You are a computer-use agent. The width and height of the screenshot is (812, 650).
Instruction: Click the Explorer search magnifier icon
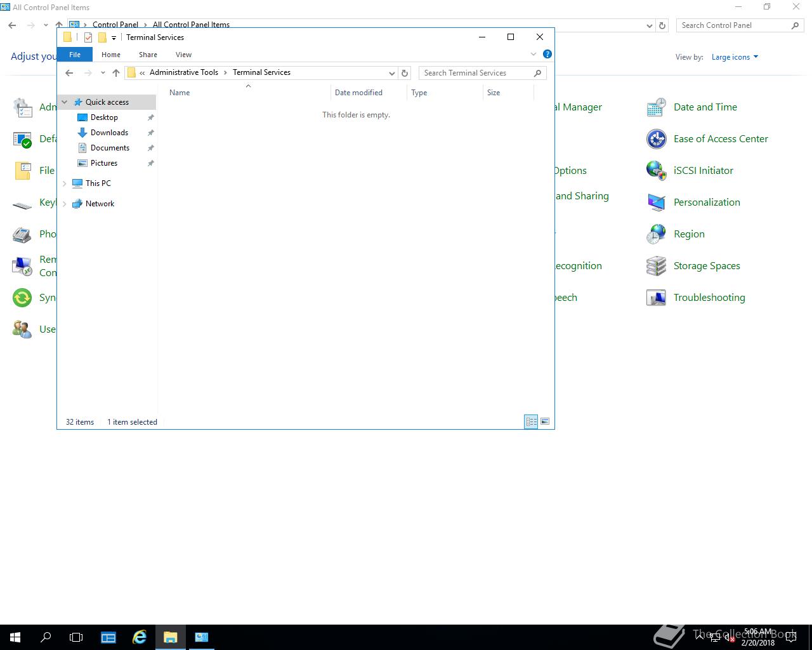point(537,73)
